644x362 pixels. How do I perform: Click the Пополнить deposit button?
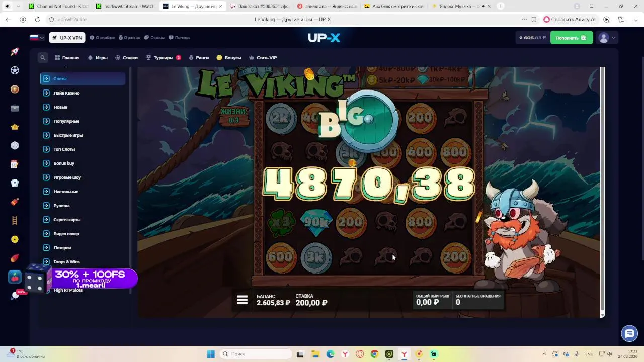tap(572, 38)
